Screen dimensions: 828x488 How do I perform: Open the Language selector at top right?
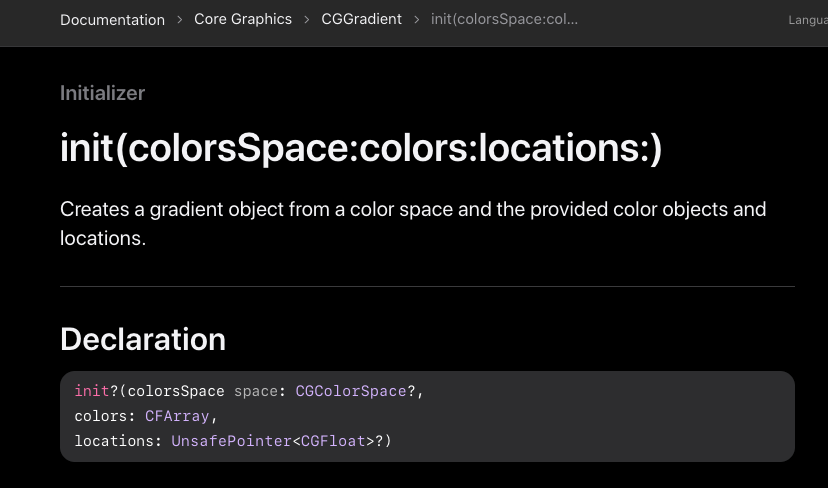[808, 20]
